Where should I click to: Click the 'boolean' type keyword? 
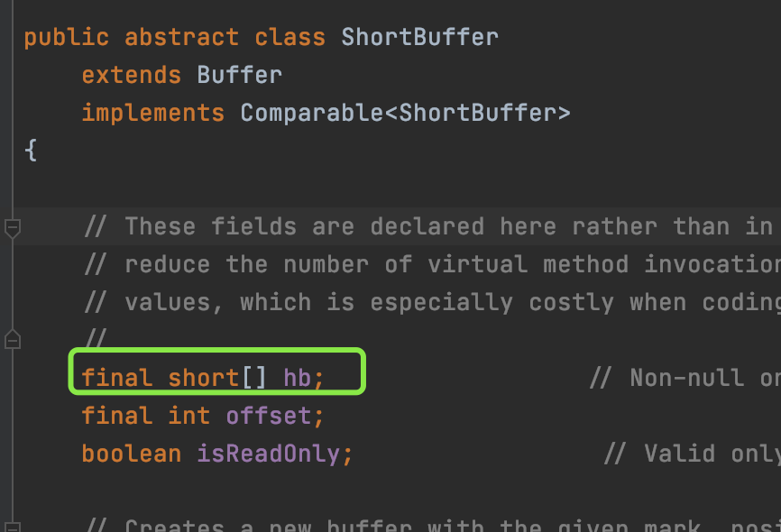coord(132,454)
